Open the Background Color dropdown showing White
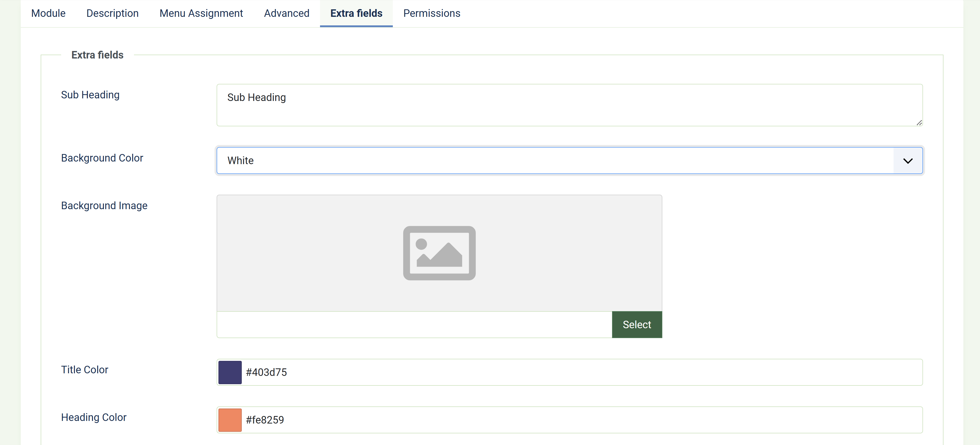Image resolution: width=980 pixels, height=445 pixels. click(x=570, y=160)
